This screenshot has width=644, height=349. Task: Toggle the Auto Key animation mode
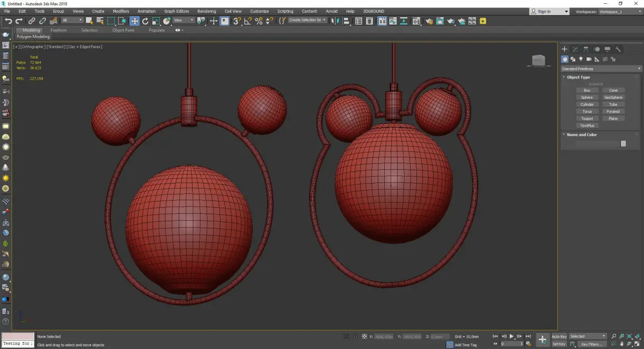tap(559, 337)
